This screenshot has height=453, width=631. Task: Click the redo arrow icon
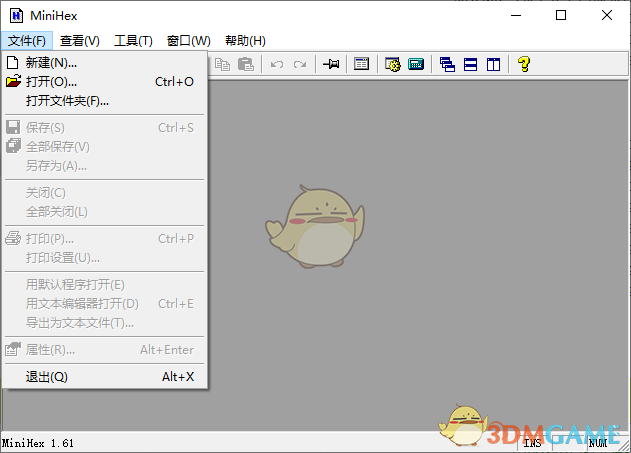[300, 64]
